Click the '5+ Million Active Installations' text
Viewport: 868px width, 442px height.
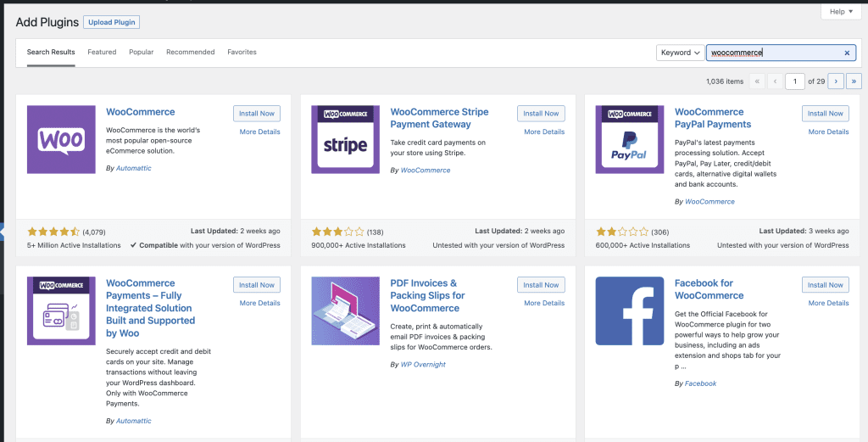(x=74, y=245)
